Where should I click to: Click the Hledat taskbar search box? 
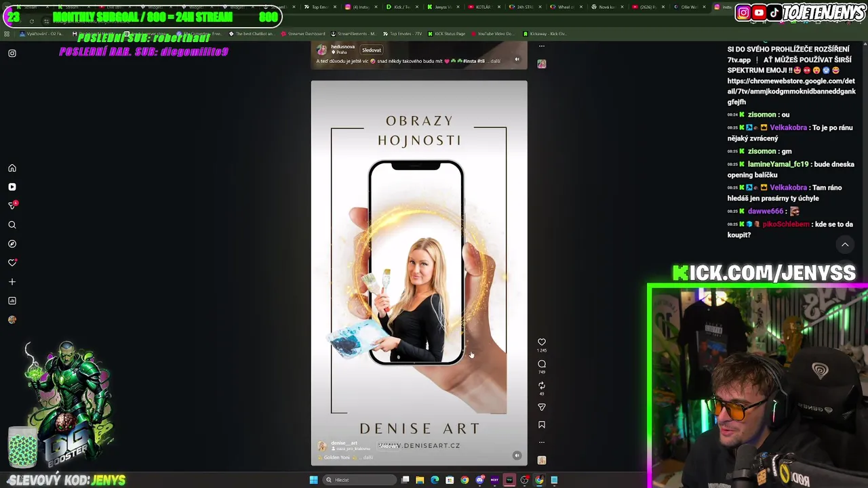pos(358,480)
